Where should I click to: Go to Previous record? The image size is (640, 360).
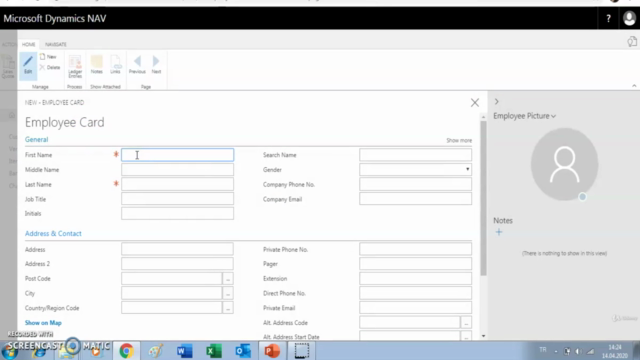tap(137, 65)
